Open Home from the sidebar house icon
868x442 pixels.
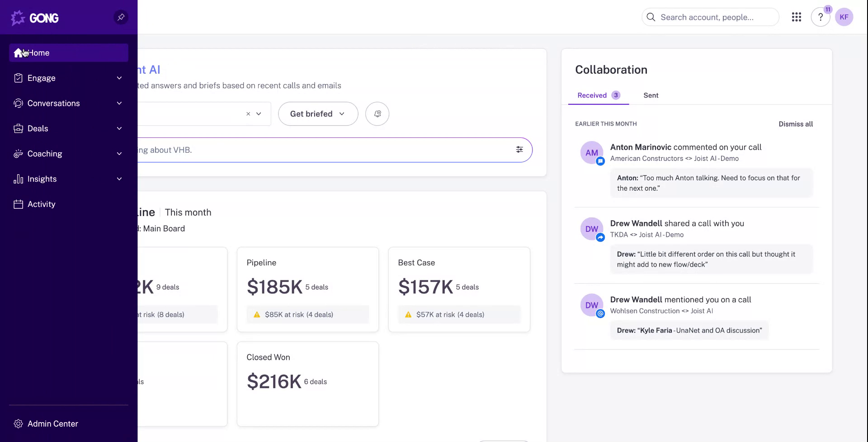pos(17,53)
